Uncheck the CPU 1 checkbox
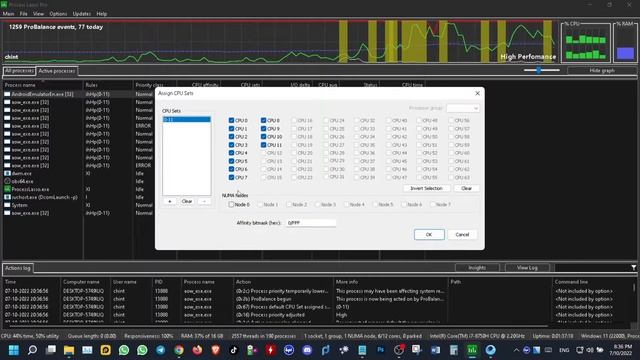640x360 pixels. [x=231, y=129]
